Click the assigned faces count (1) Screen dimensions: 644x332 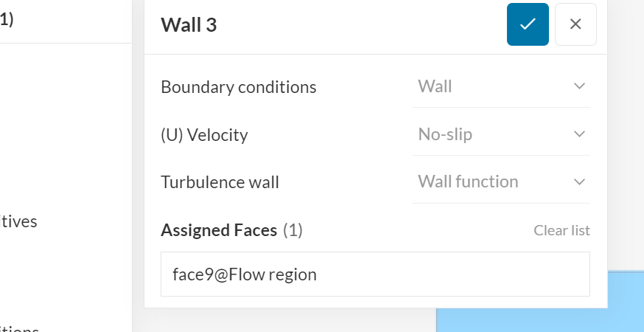[x=293, y=230]
